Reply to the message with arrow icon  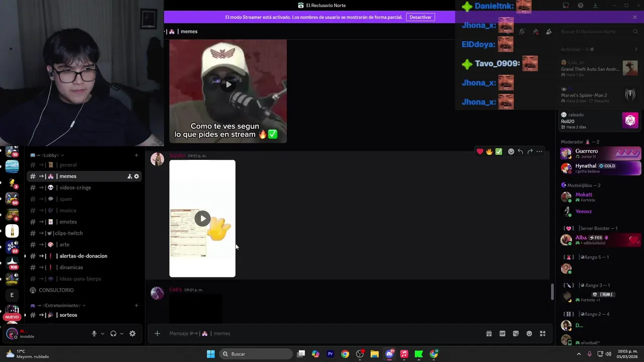click(520, 151)
